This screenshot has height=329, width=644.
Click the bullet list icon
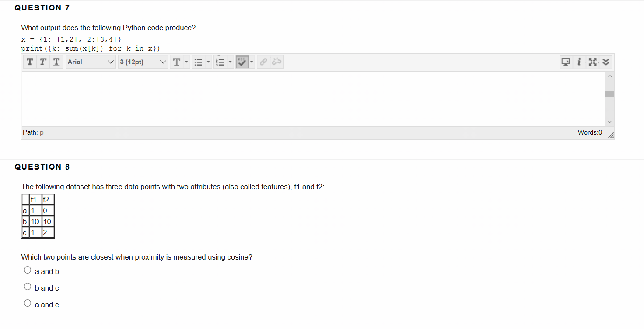coord(198,62)
